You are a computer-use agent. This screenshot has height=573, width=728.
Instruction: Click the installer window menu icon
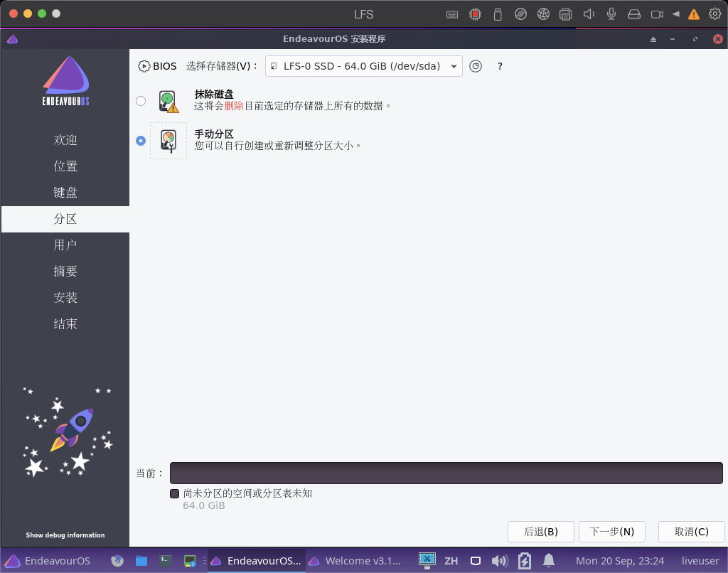click(x=13, y=39)
